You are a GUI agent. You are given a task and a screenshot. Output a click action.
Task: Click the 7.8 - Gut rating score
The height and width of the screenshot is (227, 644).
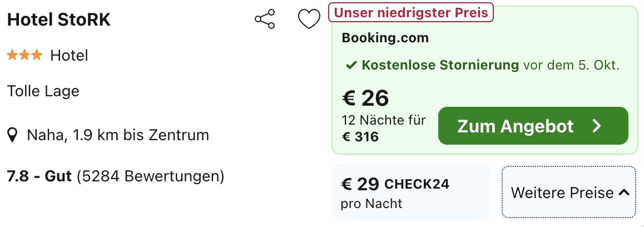point(39,176)
